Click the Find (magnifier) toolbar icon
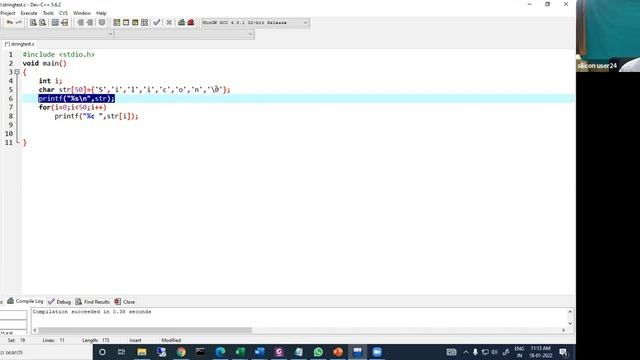The height and width of the screenshot is (360, 640). click(x=33, y=22)
